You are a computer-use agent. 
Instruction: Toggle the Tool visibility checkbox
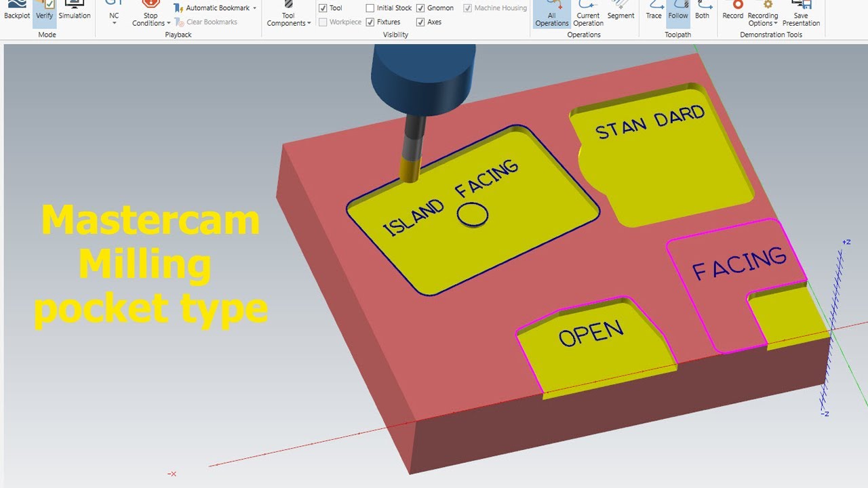tap(323, 8)
